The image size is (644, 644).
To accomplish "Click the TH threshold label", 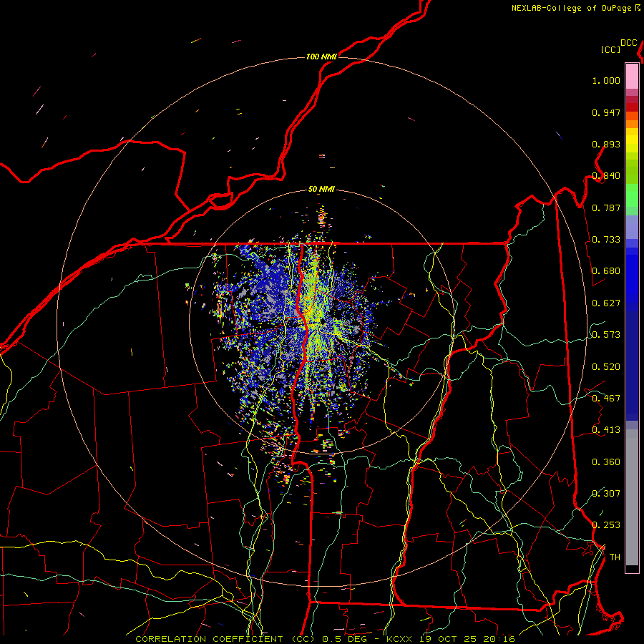I will point(615,557).
